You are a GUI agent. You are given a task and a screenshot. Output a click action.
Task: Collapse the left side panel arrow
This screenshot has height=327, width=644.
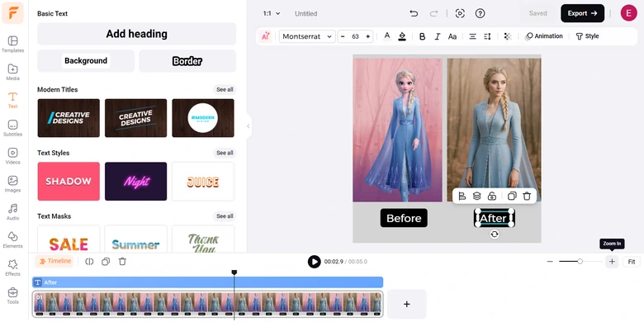[x=248, y=126]
